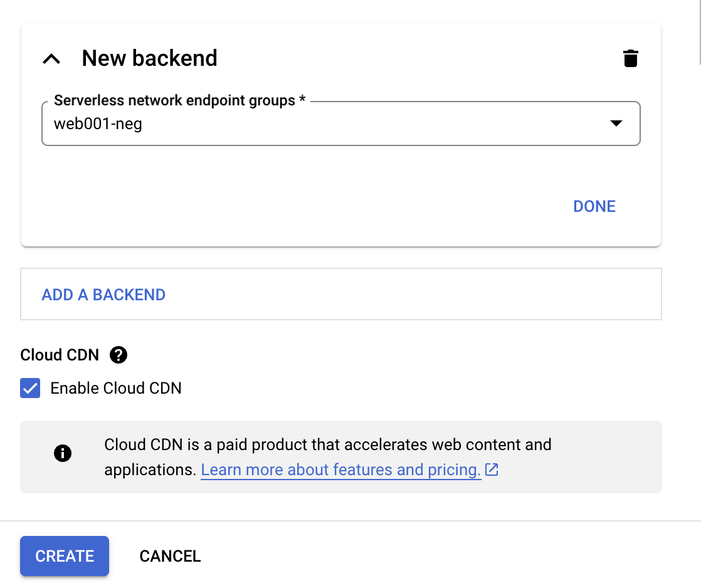701x588 pixels.
Task: Click external link icon after pricing link
Action: [x=492, y=470]
